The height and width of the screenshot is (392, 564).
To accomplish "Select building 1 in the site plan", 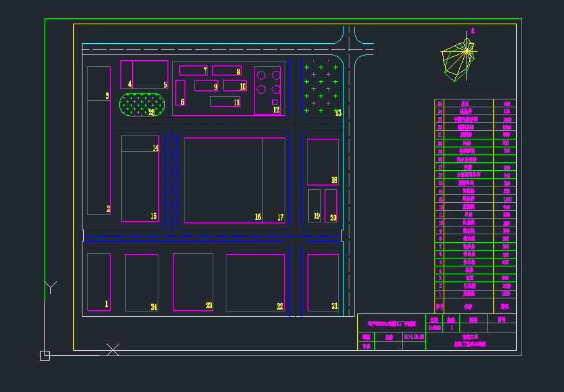I will [98, 281].
